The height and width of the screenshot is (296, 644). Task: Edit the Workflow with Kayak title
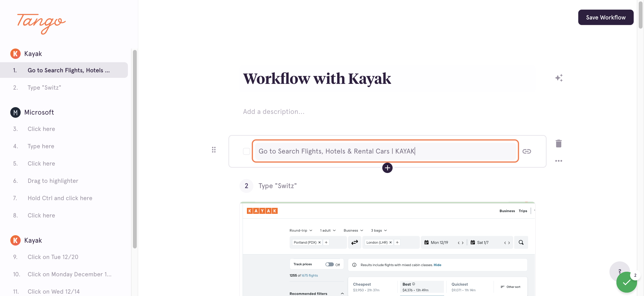click(317, 78)
